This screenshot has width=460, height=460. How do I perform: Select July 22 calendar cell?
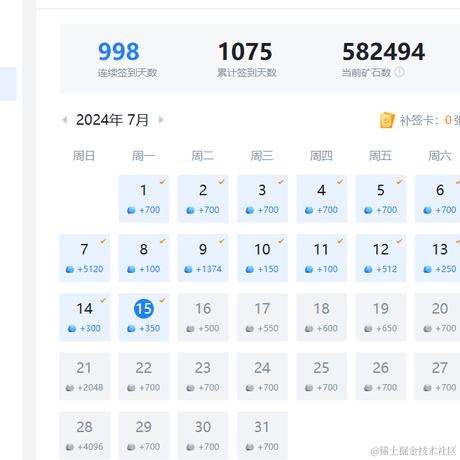tap(144, 376)
